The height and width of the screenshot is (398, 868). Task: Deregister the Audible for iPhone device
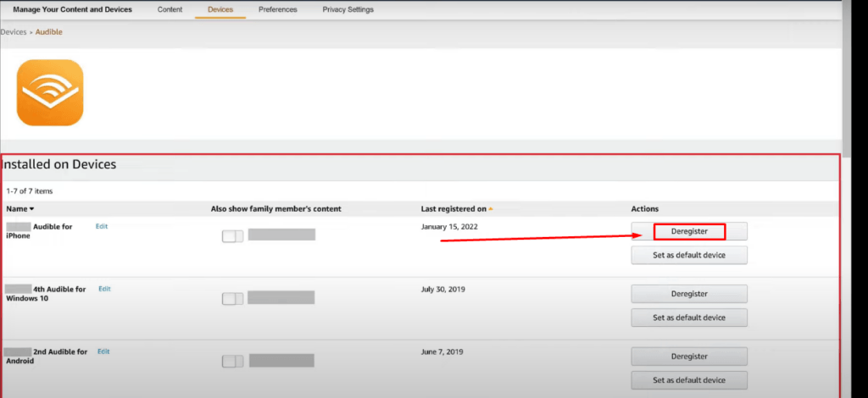coord(689,231)
